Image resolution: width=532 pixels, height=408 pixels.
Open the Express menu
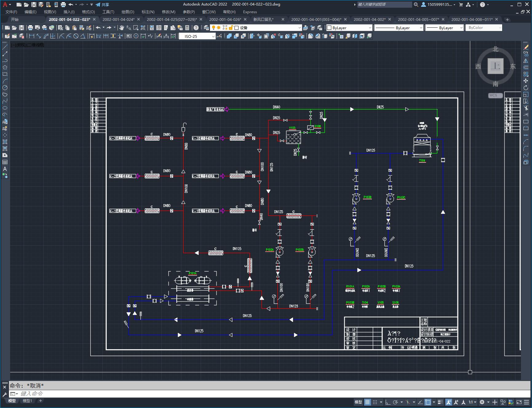pyautogui.click(x=250, y=12)
